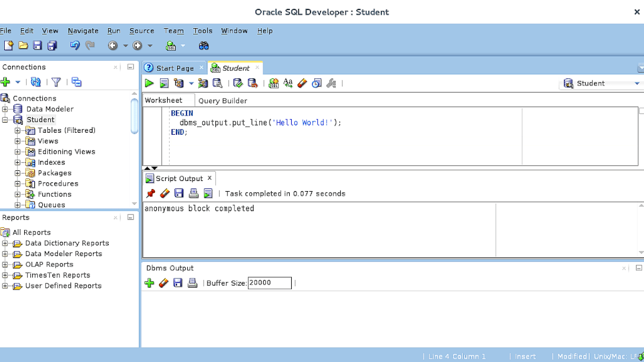
Task: Click the greyed Redo arrow icon
Action: coord(90,46)
